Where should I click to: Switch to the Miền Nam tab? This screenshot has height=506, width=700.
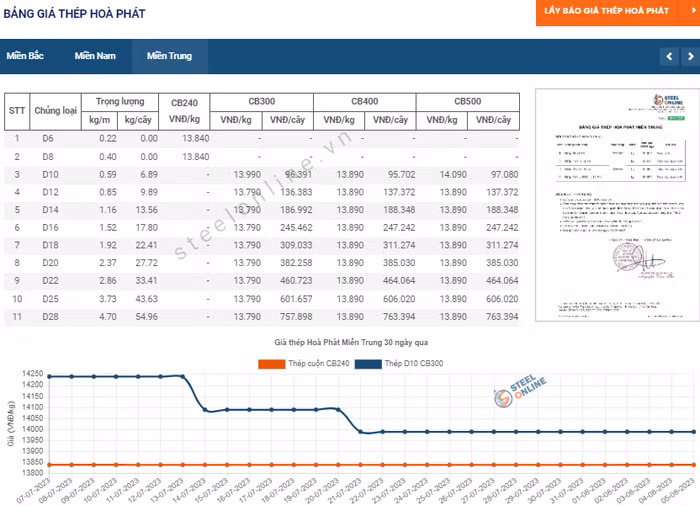coord(95,56)
